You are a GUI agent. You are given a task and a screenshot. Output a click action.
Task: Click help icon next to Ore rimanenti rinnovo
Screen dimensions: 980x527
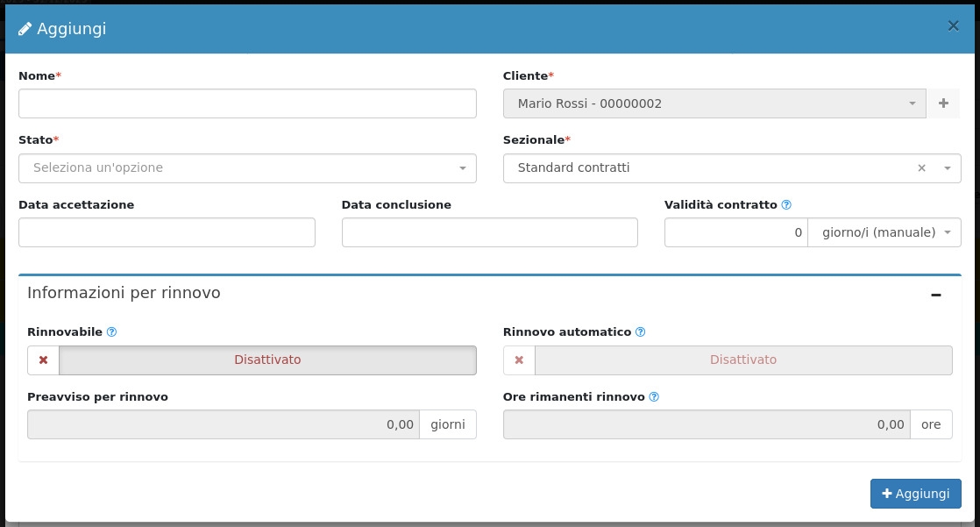pos(654,397)
